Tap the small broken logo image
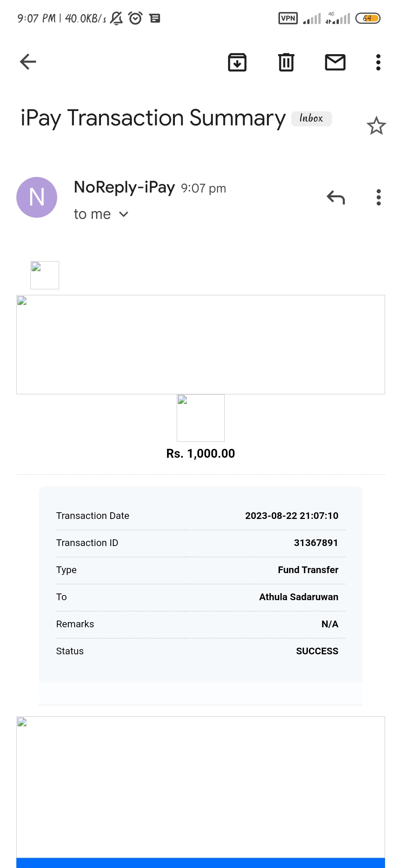Image resolution: width=401 pixels, height=868 pixels. coord(45,275)
